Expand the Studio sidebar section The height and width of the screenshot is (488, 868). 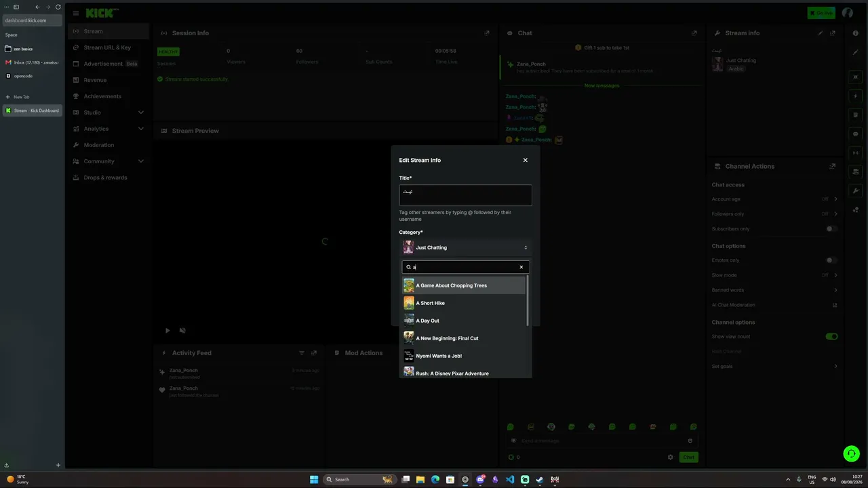point(108,113)
